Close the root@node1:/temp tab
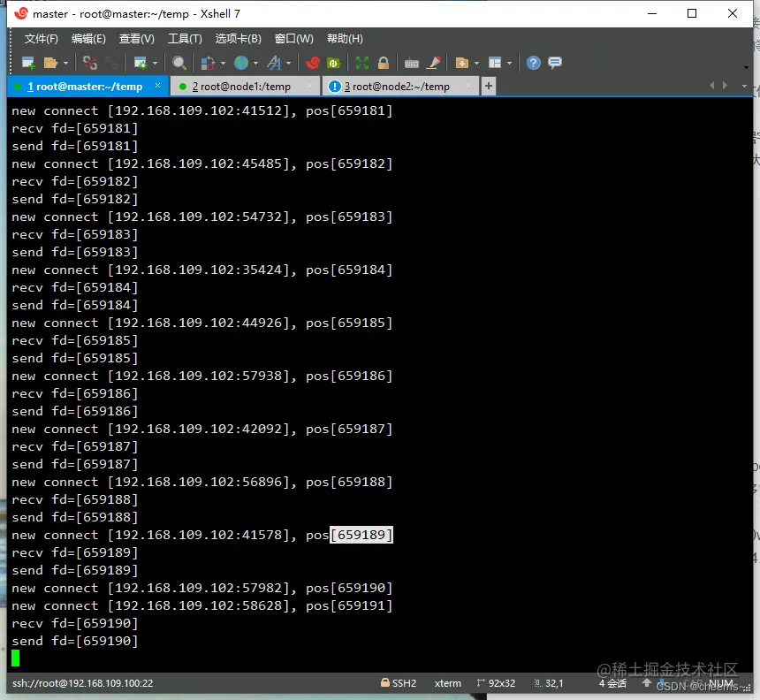The width and height of the screenshot is (760, 700). coord(309,86)
